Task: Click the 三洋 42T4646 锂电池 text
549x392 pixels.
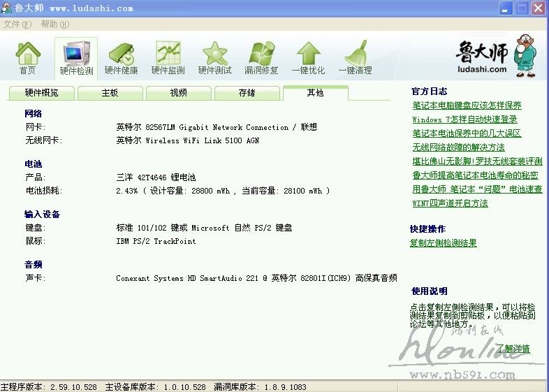Action: click(x=156, y=177)
